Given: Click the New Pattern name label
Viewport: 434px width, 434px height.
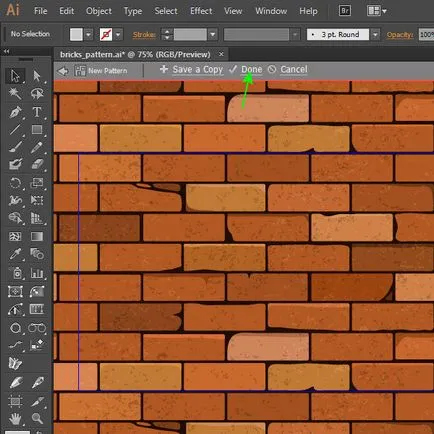Looking at the screenshot, I should pyautogui.click(x=108, y=71).
